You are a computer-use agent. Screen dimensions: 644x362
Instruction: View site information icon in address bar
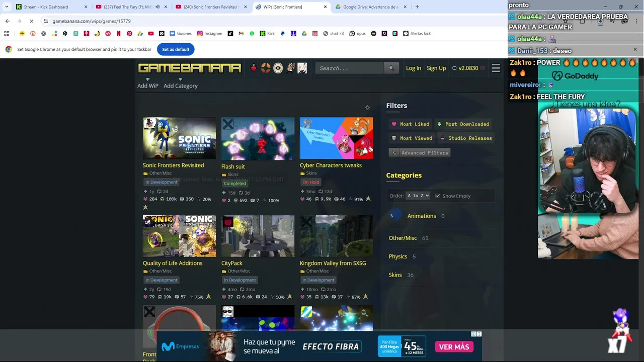point(46,21)
